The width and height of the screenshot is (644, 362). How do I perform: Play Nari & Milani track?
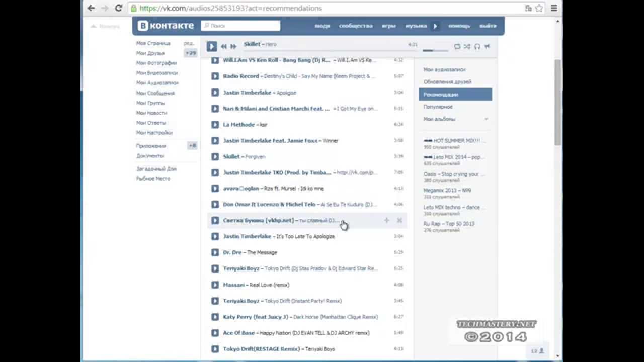pos(215,108)
